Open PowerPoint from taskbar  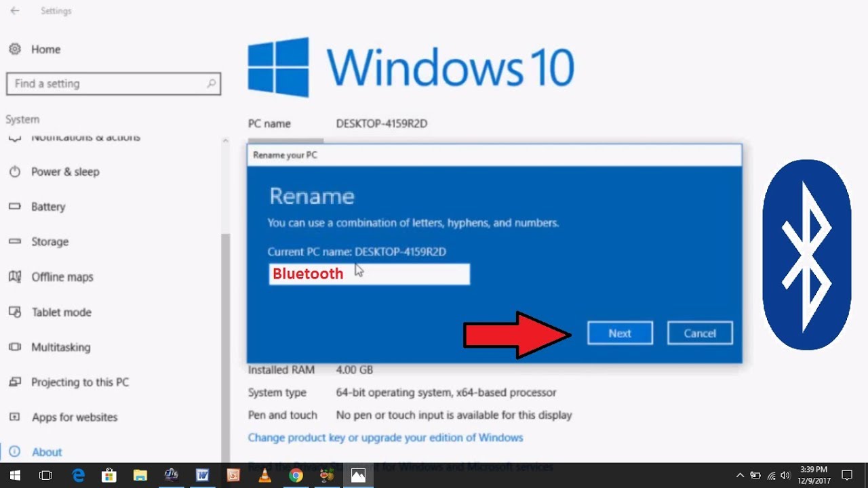point(233,475)
